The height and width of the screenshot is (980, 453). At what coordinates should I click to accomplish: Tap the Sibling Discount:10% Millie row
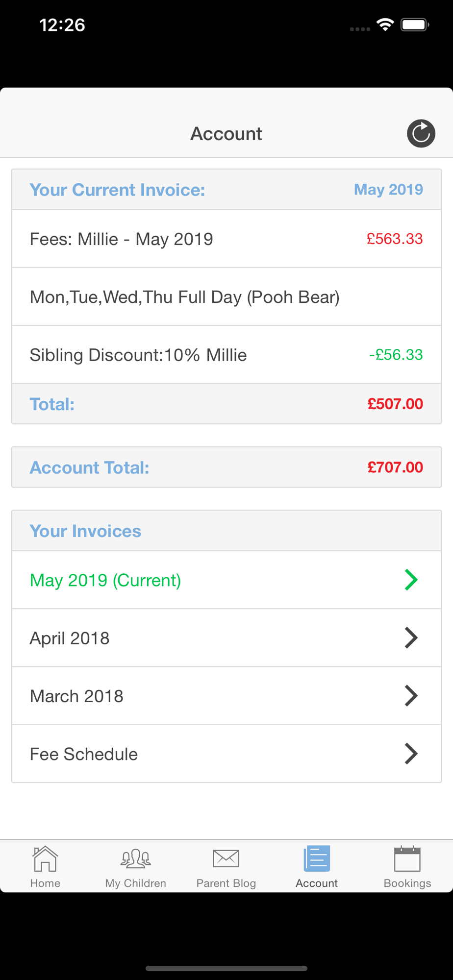[x=138, y=355]
